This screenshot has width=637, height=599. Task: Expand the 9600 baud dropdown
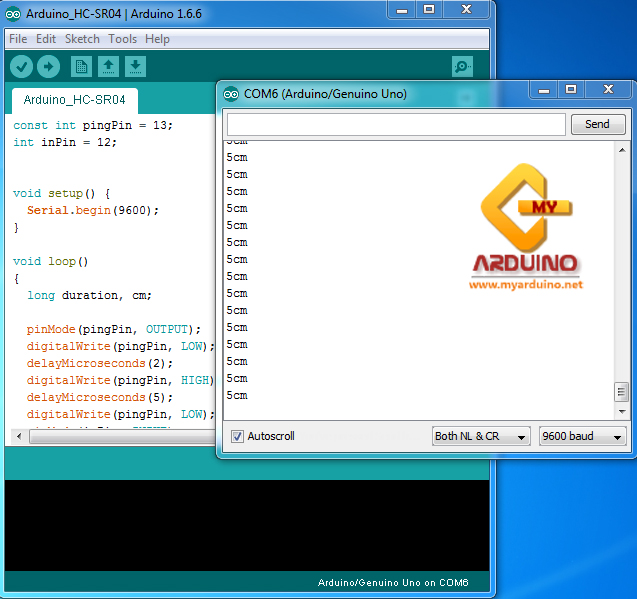582,436
